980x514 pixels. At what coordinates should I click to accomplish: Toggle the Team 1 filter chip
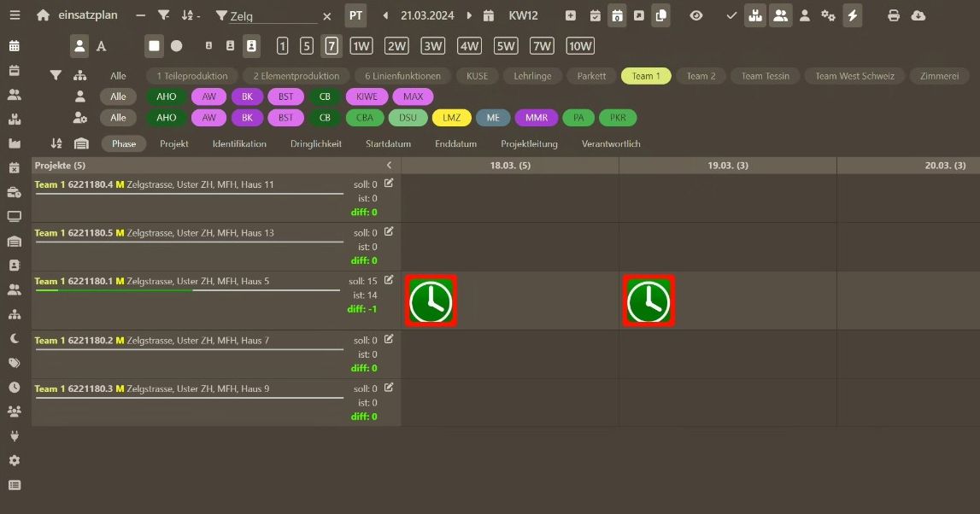click(645, 76)
